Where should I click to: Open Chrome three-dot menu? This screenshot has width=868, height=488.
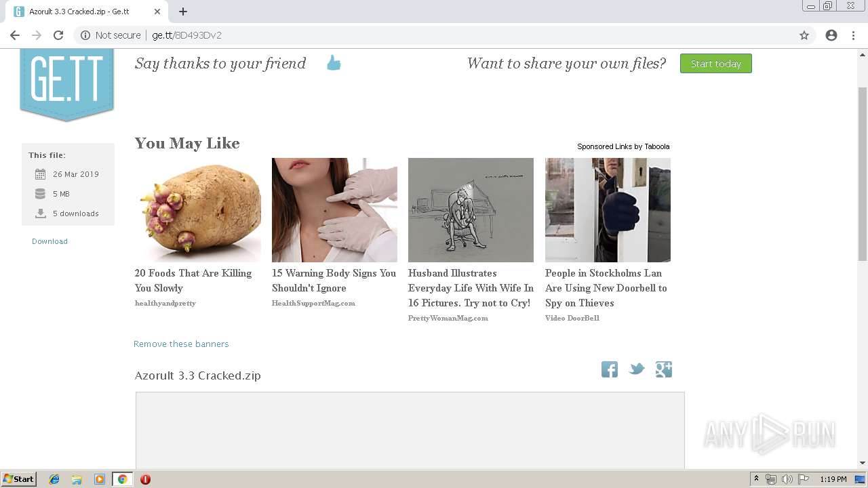[x=853, y=35]
